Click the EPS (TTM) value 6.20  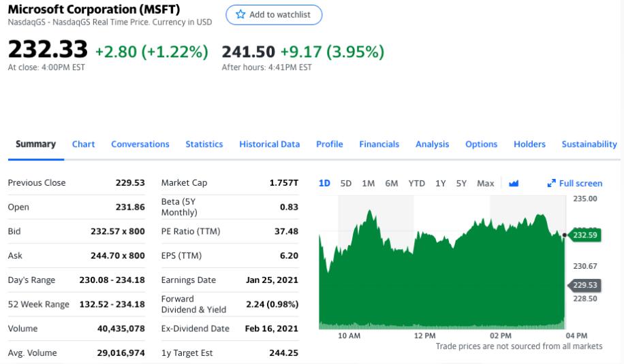290,255
